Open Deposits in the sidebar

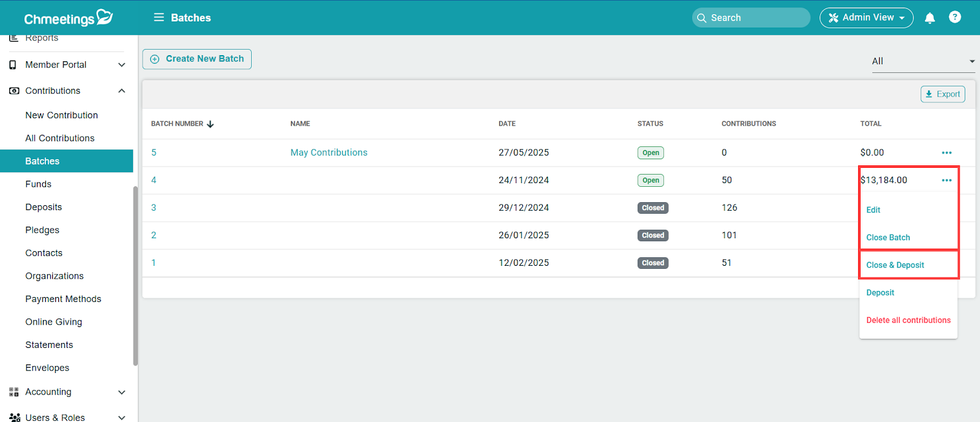[x=43, y=207]
